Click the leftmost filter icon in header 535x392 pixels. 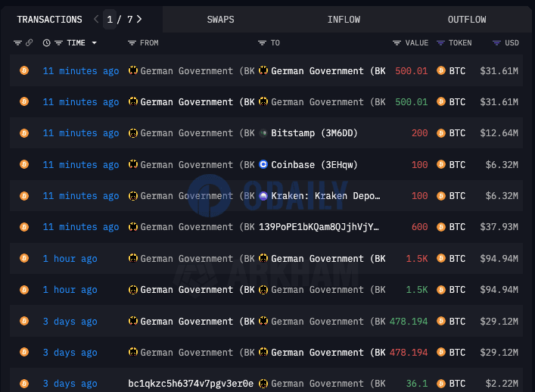pos(17,43)
